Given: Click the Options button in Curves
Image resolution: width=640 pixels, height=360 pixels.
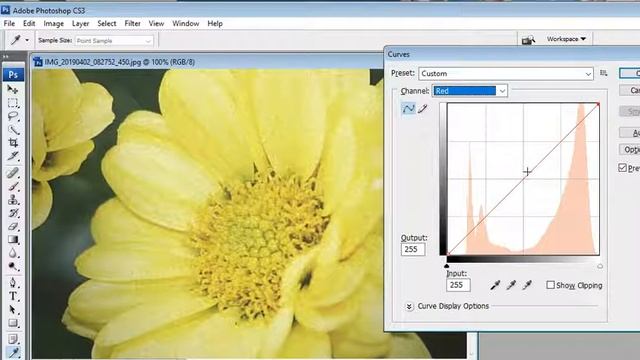Looking at the screenshot, I should [630, 149].
